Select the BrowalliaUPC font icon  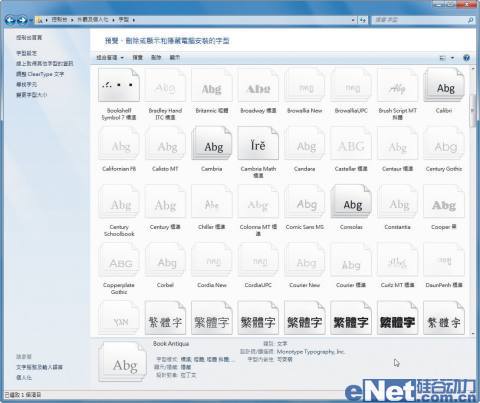pos(351,85)
